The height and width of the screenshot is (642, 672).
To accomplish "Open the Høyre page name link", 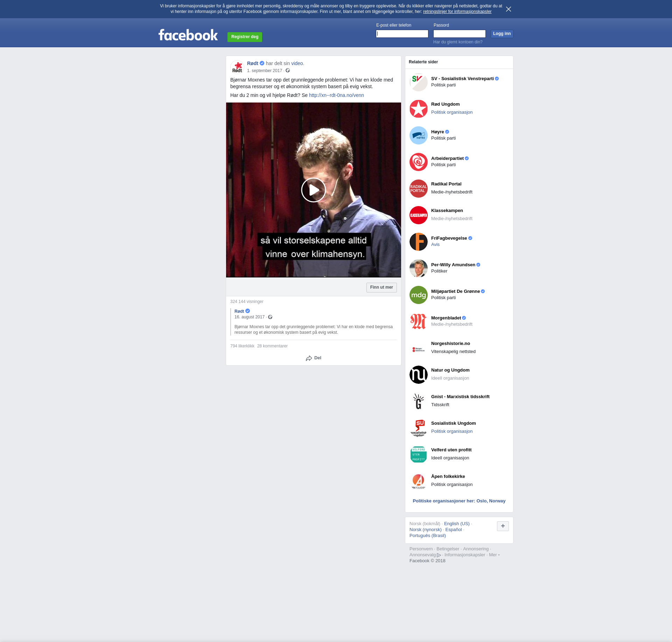I will pos(437,132).
